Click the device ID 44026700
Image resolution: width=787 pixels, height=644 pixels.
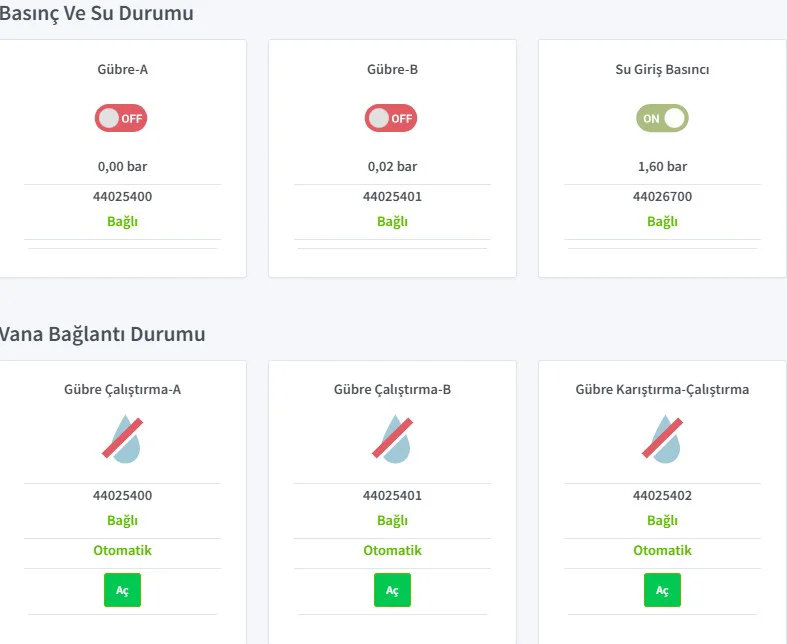click(x=662, y=196)
